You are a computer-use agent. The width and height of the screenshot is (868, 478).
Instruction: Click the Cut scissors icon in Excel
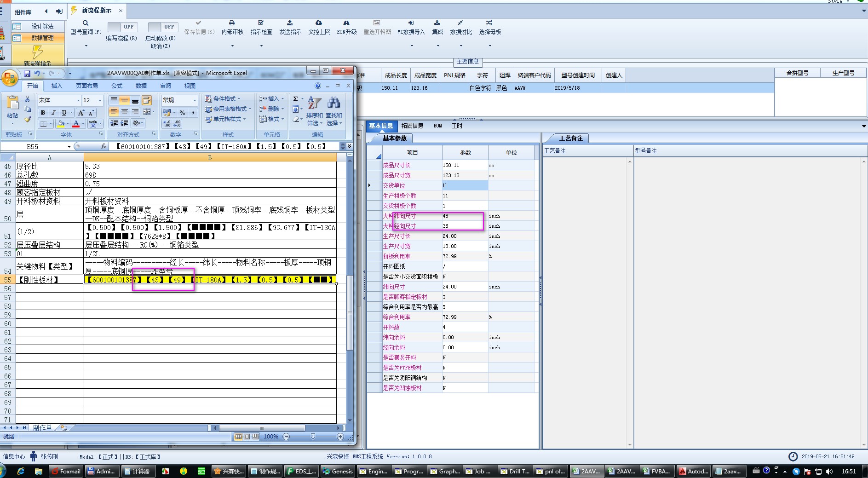tap(27, 99)
